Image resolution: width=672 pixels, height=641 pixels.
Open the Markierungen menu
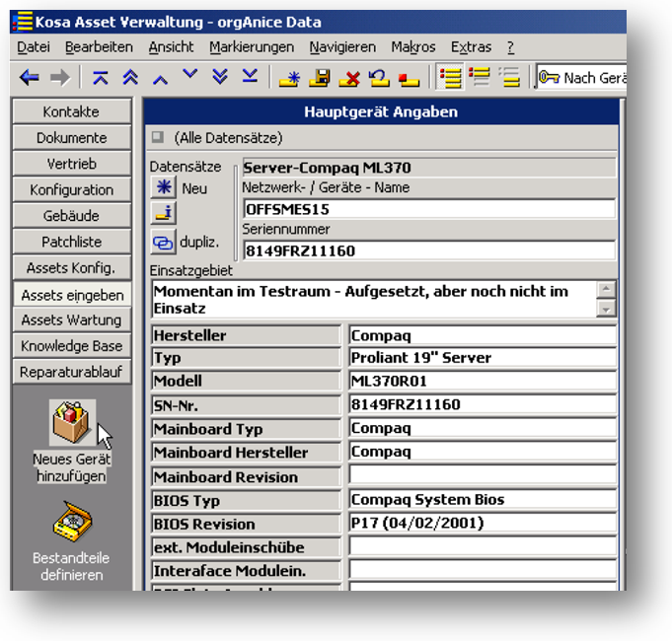point(252,46)
